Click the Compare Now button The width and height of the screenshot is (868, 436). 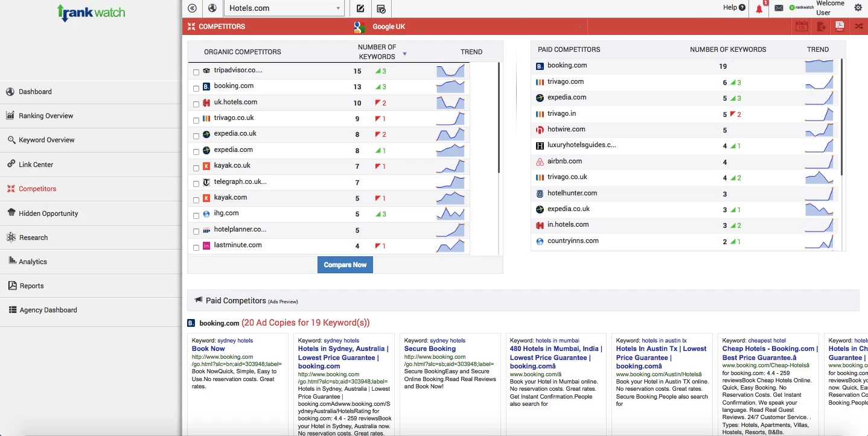coord(345,265)
